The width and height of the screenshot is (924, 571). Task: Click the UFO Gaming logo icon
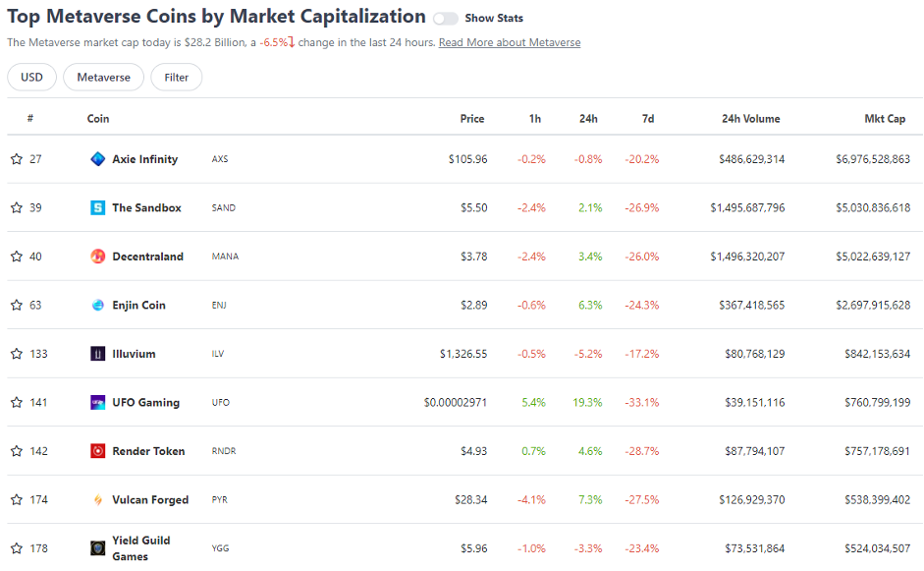pyautogui.click(x=97, y=403)
